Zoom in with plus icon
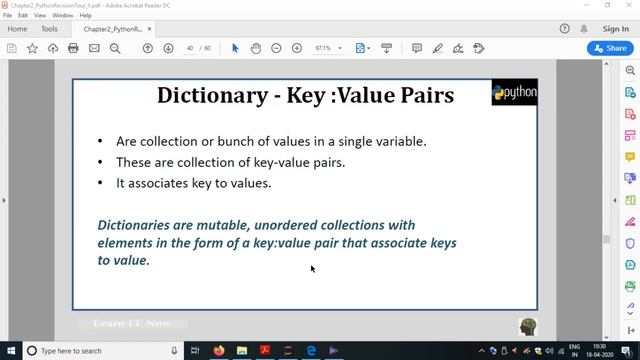The height and width of the screenshot is (360, 640). (x=297, y=48)
